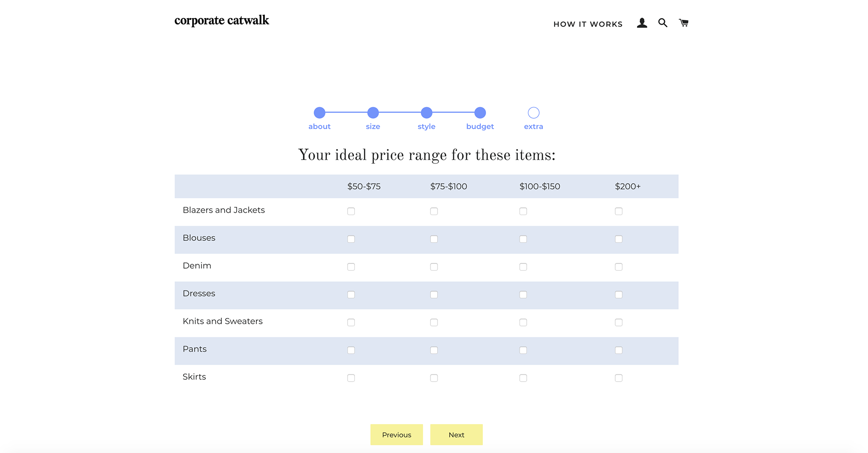868x453 pixels.
Task: Select $75-$100 for Pants
Action: (x=434, y=350)
